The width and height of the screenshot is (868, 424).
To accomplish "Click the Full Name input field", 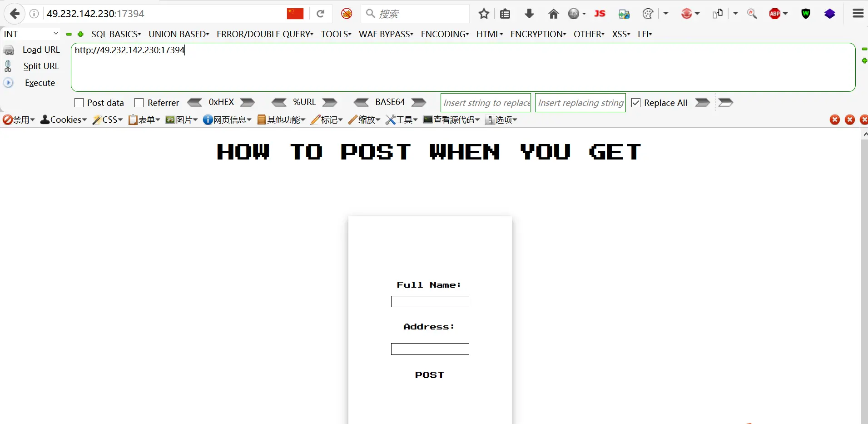I will (x=430, y=302).
